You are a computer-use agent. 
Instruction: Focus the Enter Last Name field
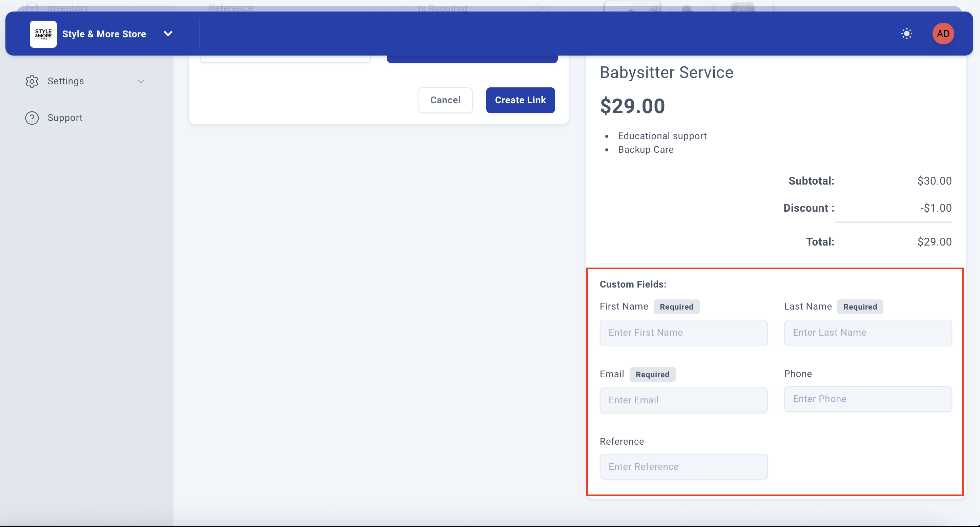tap(868, 332)
